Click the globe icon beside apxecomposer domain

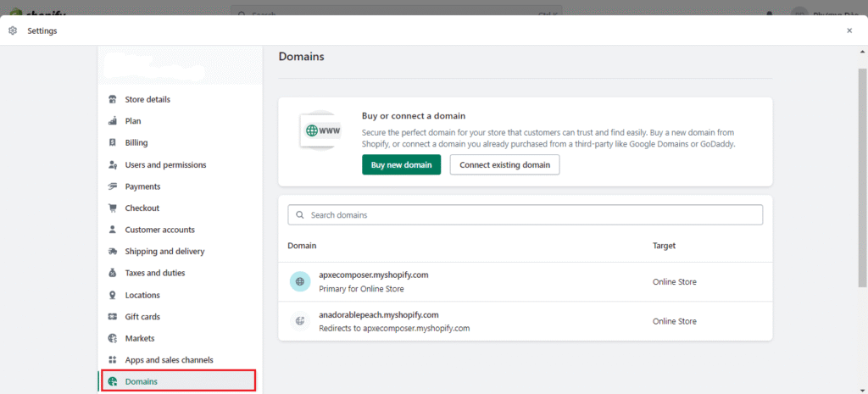[300, 281]
